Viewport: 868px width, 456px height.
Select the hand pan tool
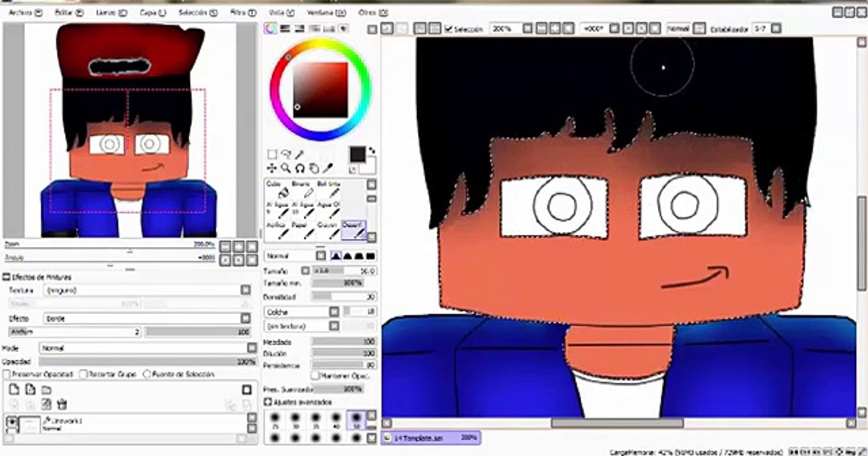(313, 168)
